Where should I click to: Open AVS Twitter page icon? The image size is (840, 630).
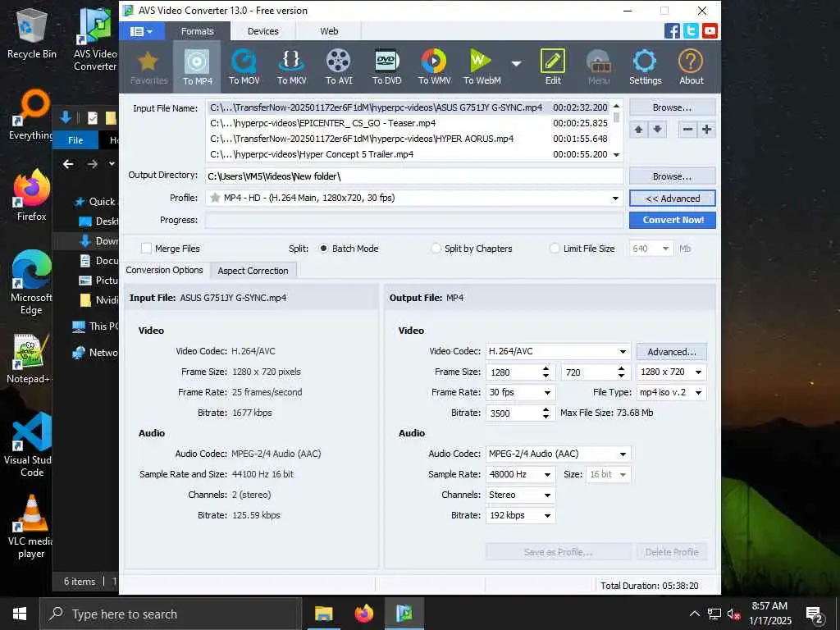[691, 30]
